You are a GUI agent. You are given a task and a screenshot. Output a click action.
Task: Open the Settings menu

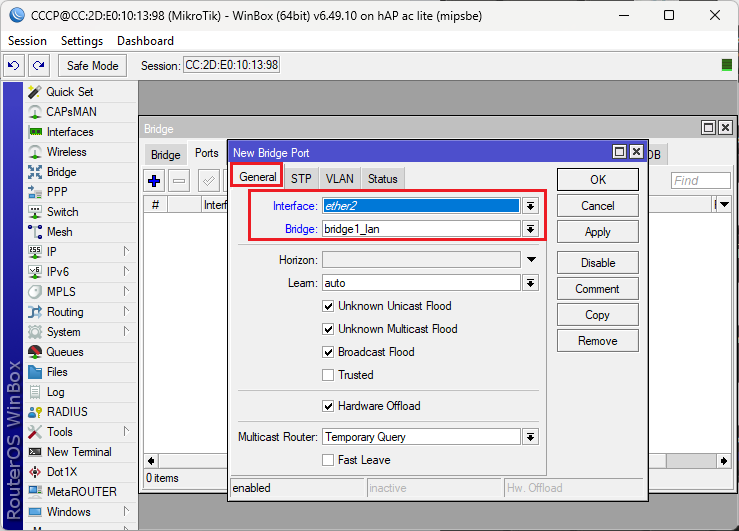(x=82, y=41)
